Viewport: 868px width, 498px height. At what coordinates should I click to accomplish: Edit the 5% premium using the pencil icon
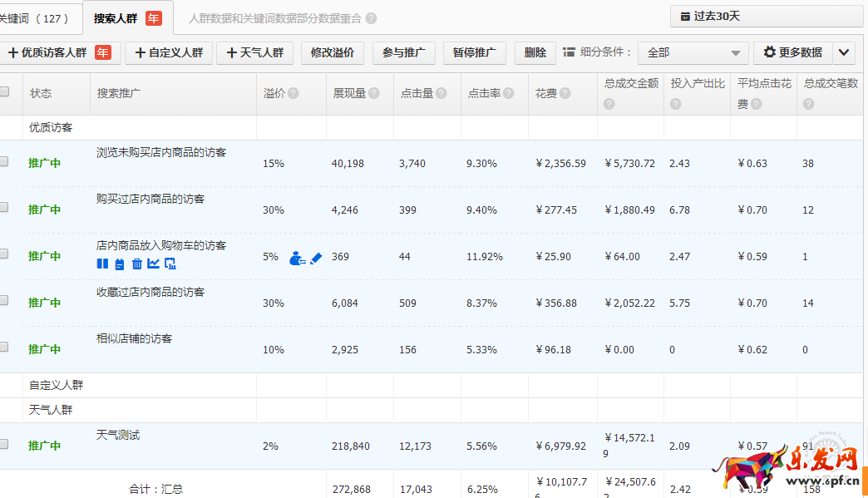click(316, 259)
